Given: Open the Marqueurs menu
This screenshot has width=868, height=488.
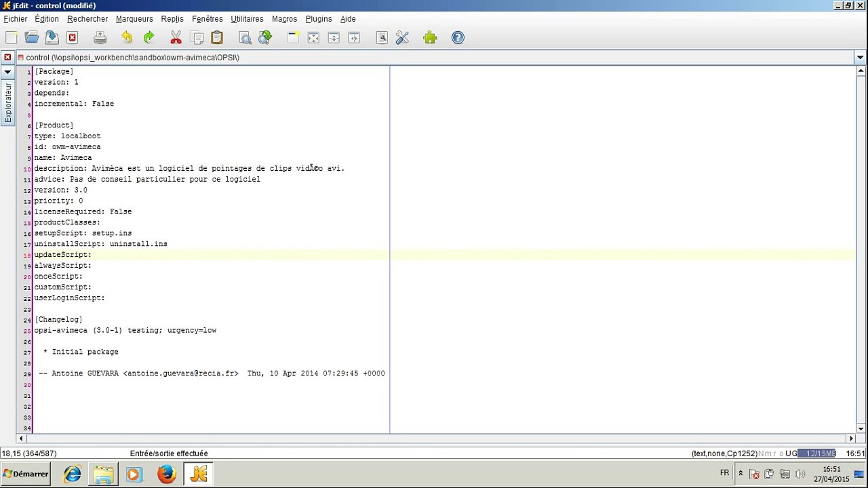Looking at the screenshot, I should (x=134, y=19).
